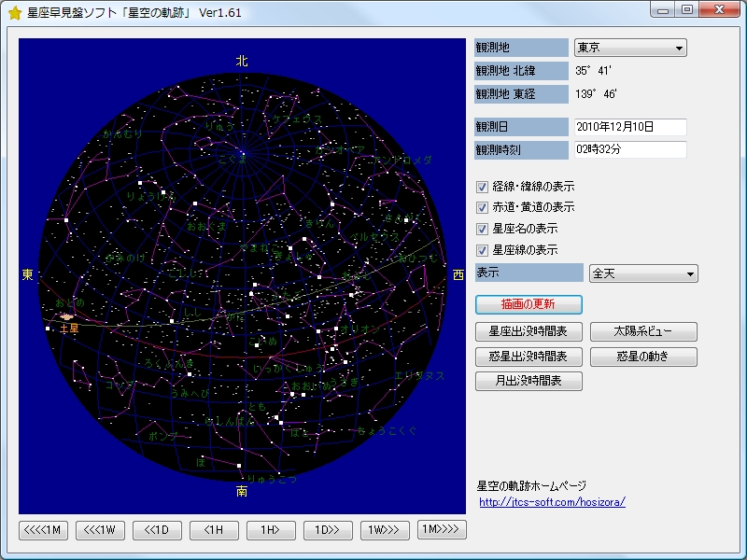Viewport: 747px width, 560px height.
Task: Open 星座出没時間表
Action: pyautogui.click(x=529, y=331)
